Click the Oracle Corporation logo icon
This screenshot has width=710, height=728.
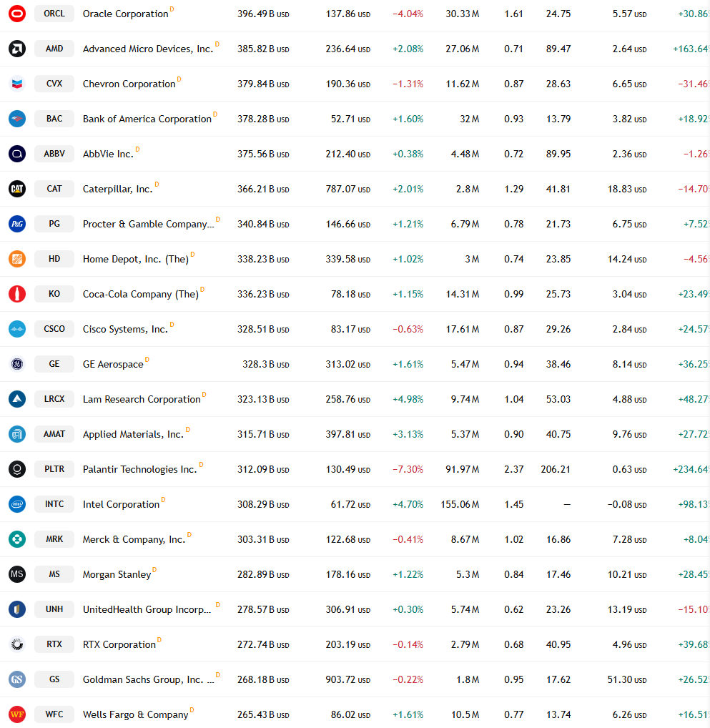point(17,14)
